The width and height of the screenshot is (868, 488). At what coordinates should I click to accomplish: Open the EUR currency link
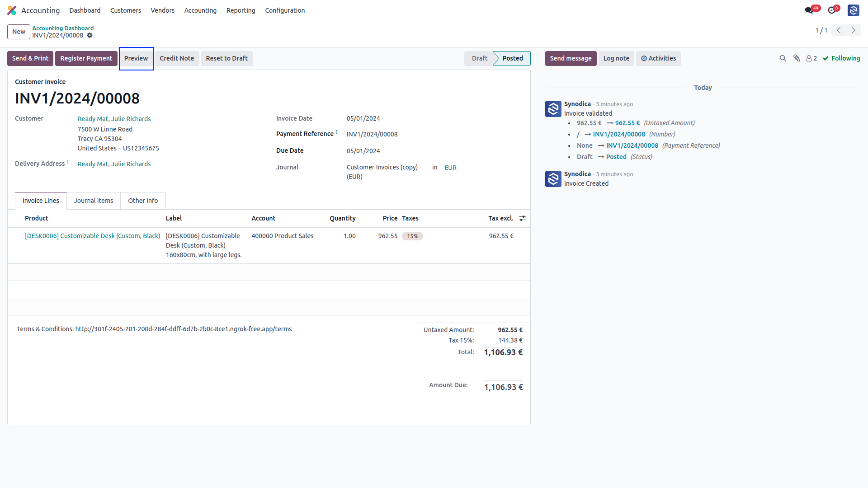tap(451, 168)
